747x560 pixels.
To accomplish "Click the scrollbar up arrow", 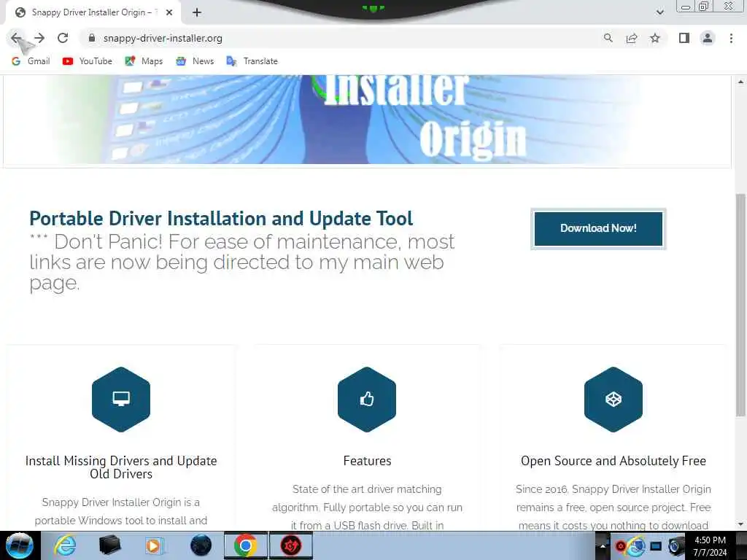I will coord(741,82).
